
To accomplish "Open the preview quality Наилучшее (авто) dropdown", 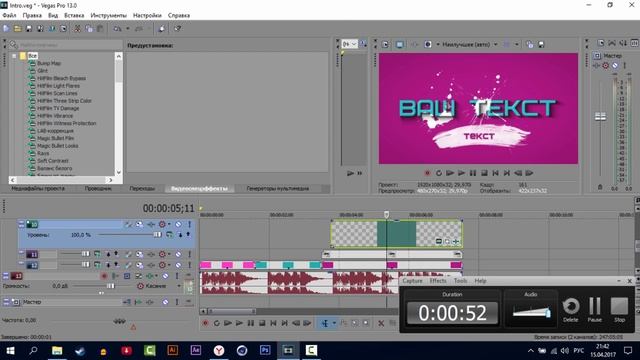I will click(x=470, y=44).
